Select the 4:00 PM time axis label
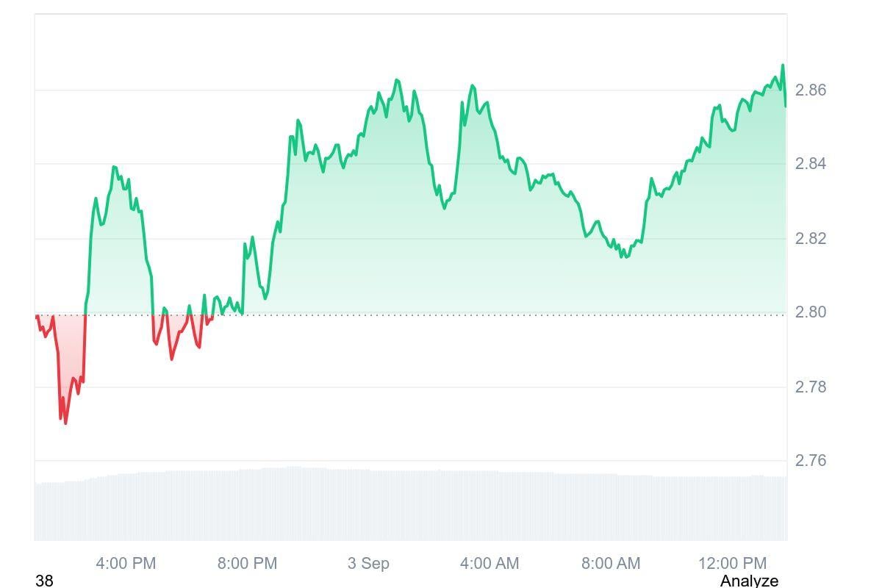Viewport: 882px width, 588px height. coord(126,564)
